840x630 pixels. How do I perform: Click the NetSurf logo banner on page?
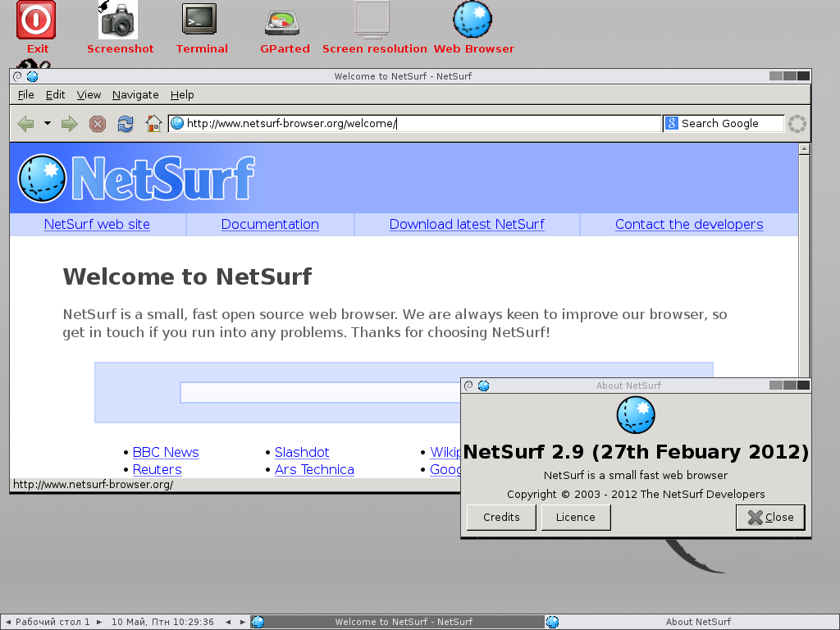(136, 178)
